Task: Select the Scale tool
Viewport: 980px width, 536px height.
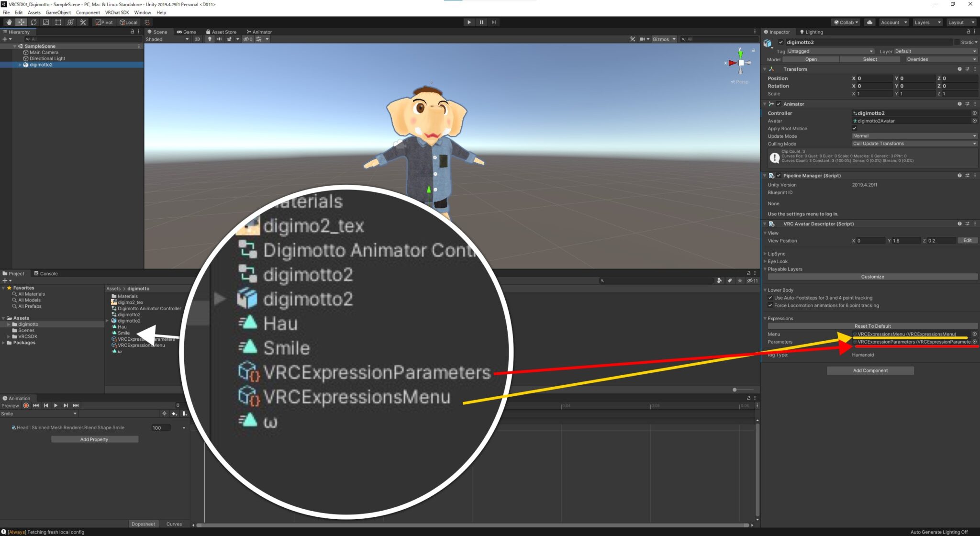Action: point(45,22)
